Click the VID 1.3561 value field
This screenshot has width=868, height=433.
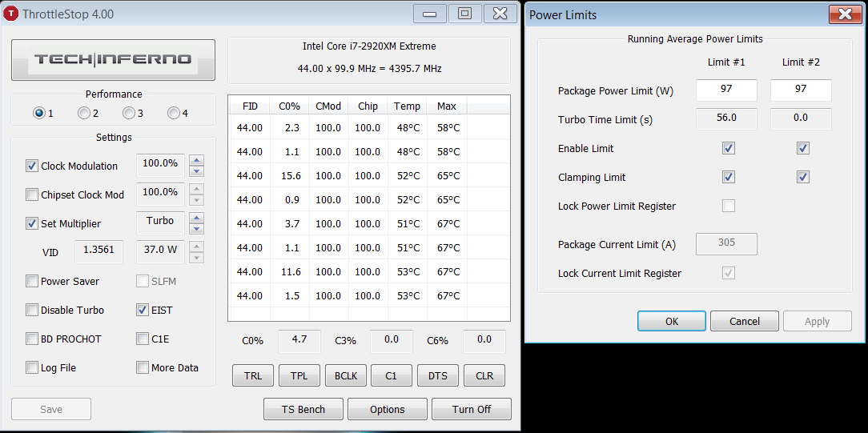(98, 251)
